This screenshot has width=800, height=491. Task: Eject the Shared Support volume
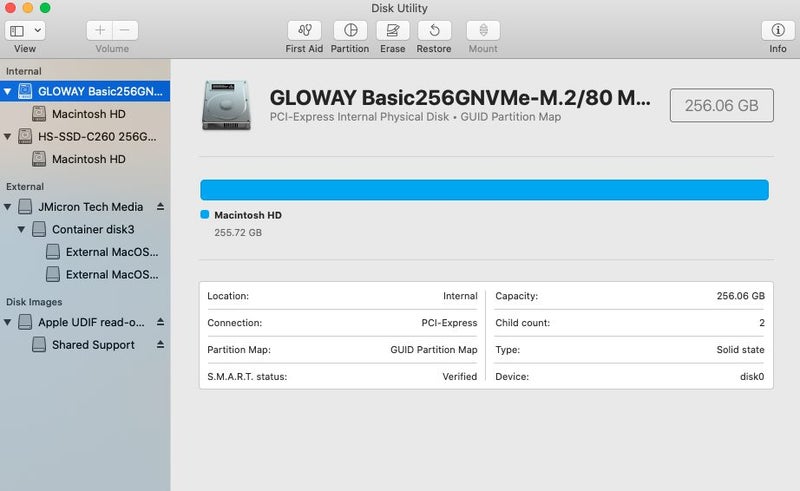tap(160, 345)
